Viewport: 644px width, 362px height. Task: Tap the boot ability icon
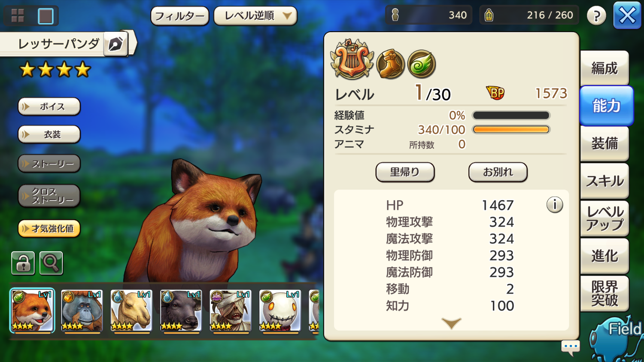390,64
